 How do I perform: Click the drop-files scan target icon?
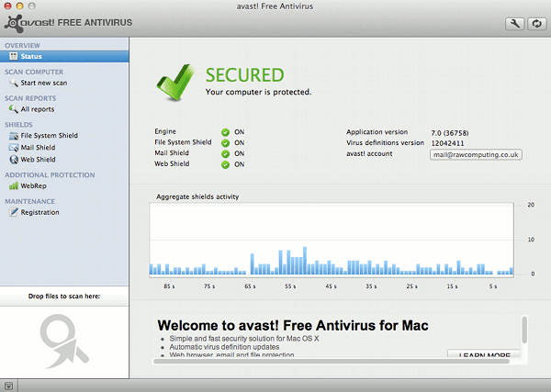point(64,342)
